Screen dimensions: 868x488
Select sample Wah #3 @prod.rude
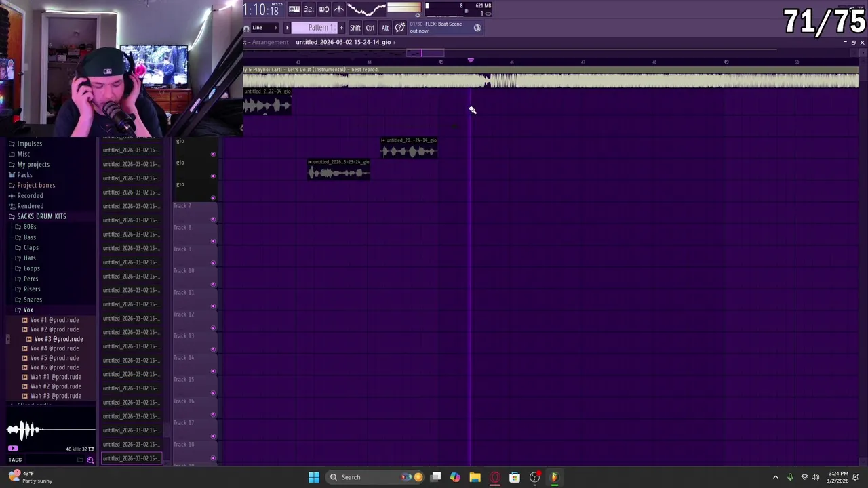(x=56, y=396)
